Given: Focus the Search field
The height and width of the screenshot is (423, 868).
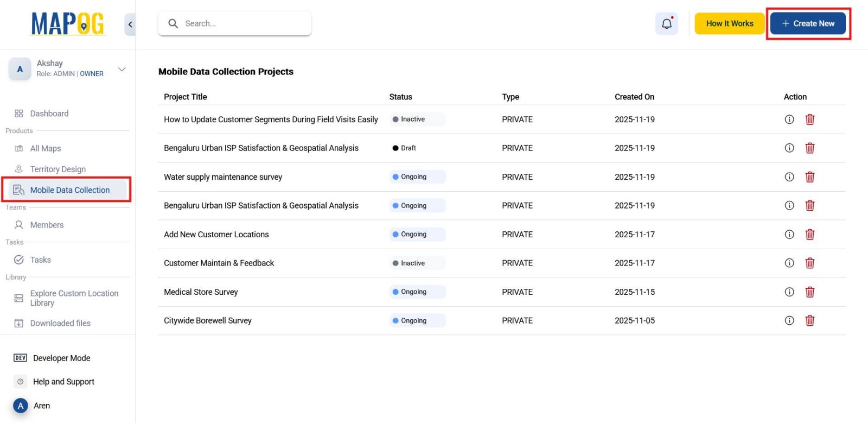Looking at the screenshot, I should click(x=234, y=23).
